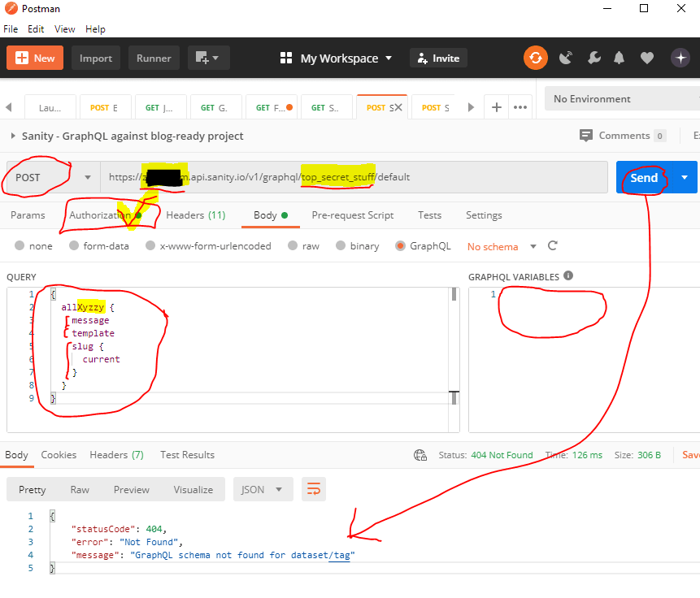This screenshot has width=700, height=598.
Task: Add a new request tab with plus
Action: (x=497, y=107)
